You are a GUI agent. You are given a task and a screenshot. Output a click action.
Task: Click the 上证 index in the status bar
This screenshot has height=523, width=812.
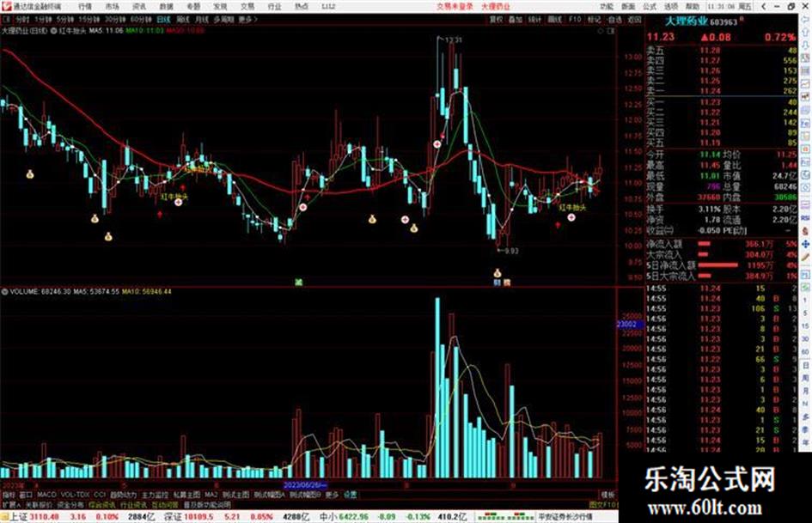click(18, 517)
